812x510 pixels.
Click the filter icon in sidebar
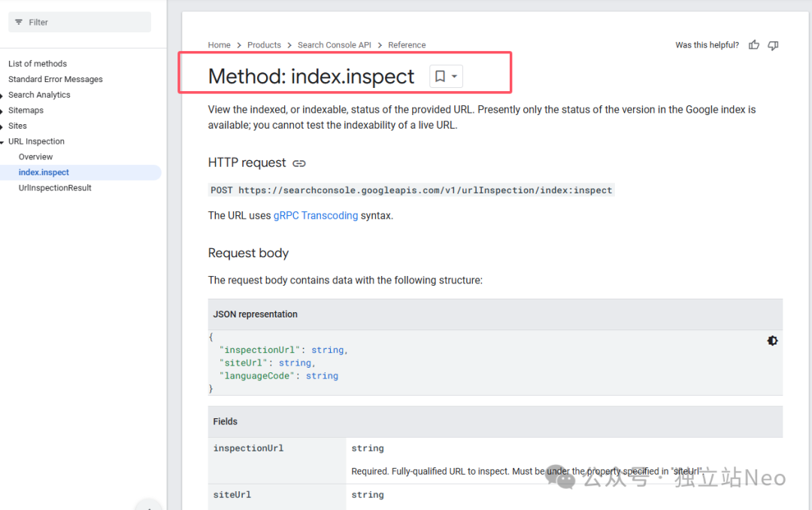pos(19,23)
